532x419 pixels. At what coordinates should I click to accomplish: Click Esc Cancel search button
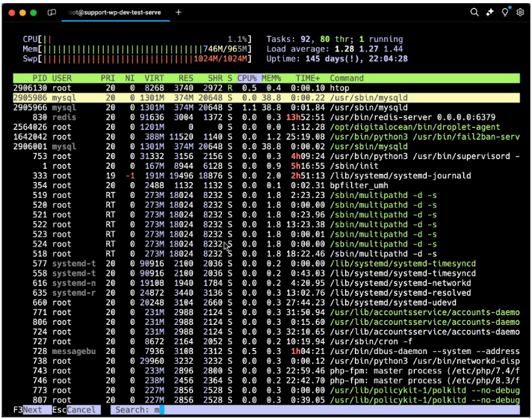tap(76, 410)
